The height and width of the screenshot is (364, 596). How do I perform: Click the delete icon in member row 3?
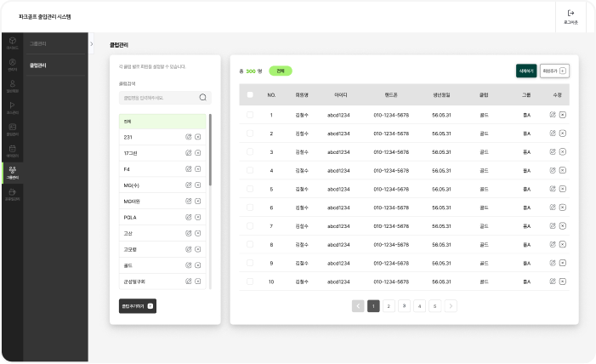563,152
